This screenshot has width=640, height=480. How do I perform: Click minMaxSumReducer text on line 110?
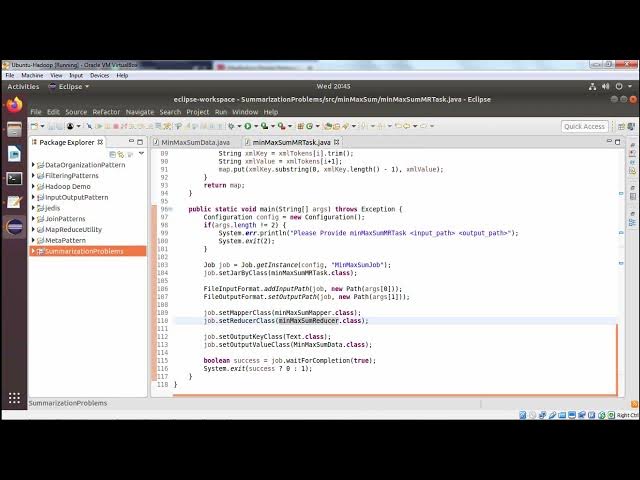point(308,321)
